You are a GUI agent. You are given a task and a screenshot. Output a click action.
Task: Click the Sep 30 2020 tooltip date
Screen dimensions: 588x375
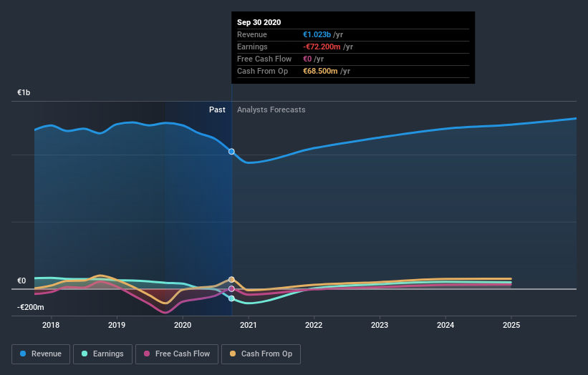[x=259, y=22]
